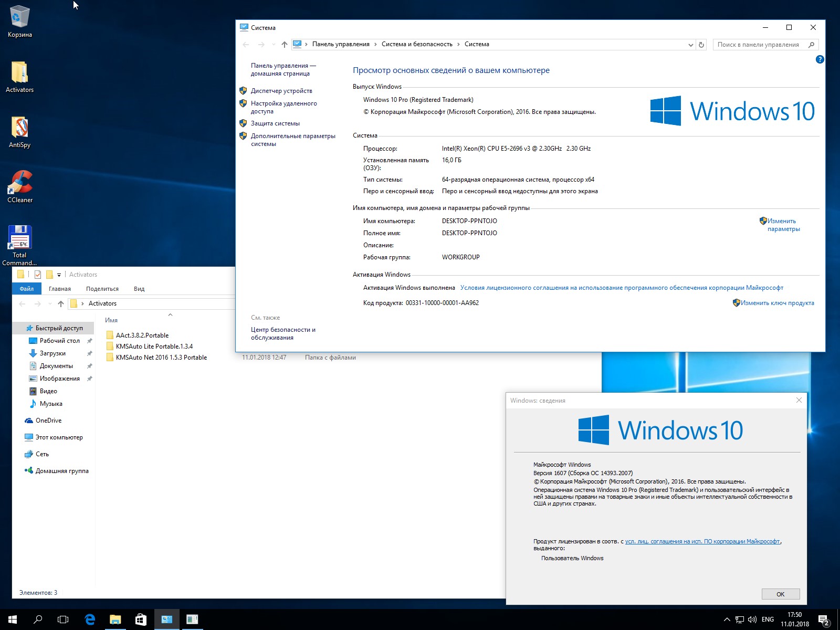Open Total Commander desktop shortcut
Screen dimensions: 840x630
(20, 238)
